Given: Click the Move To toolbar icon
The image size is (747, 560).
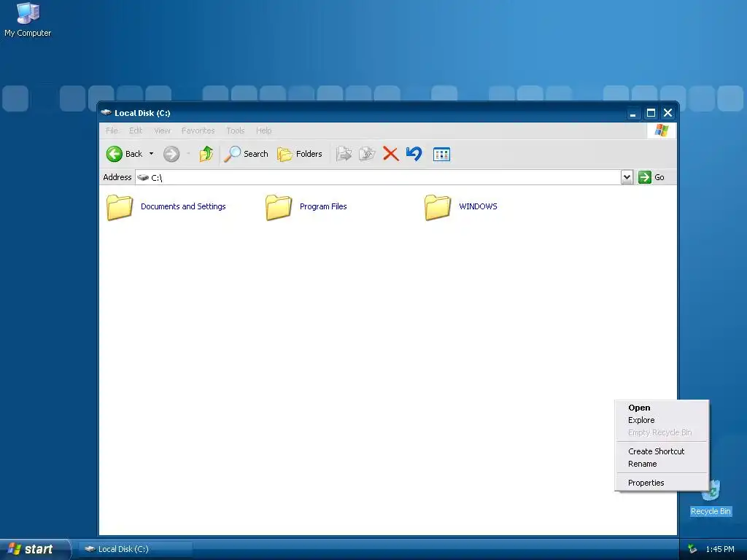Looking at the screenshot, I should (x=344, y=154).
